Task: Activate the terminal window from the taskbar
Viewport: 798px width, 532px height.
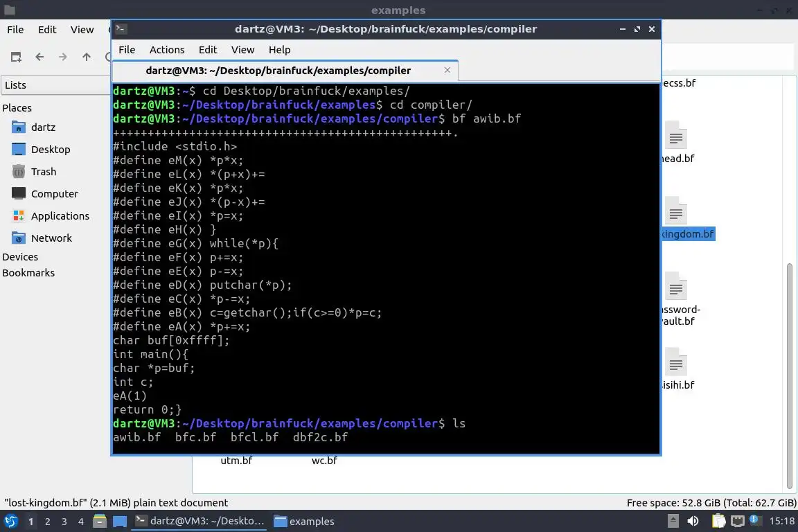Action: click(x=199, y=521)
